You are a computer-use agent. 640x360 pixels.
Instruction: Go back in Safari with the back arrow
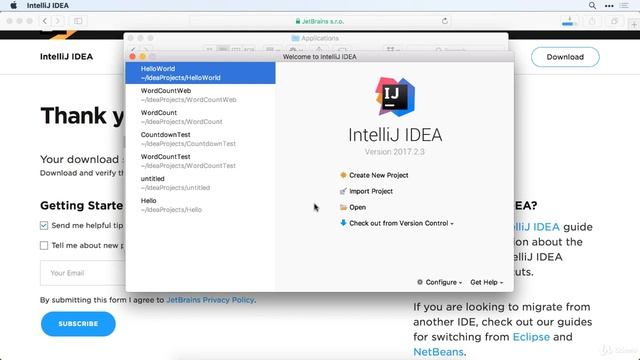(45, 21)
